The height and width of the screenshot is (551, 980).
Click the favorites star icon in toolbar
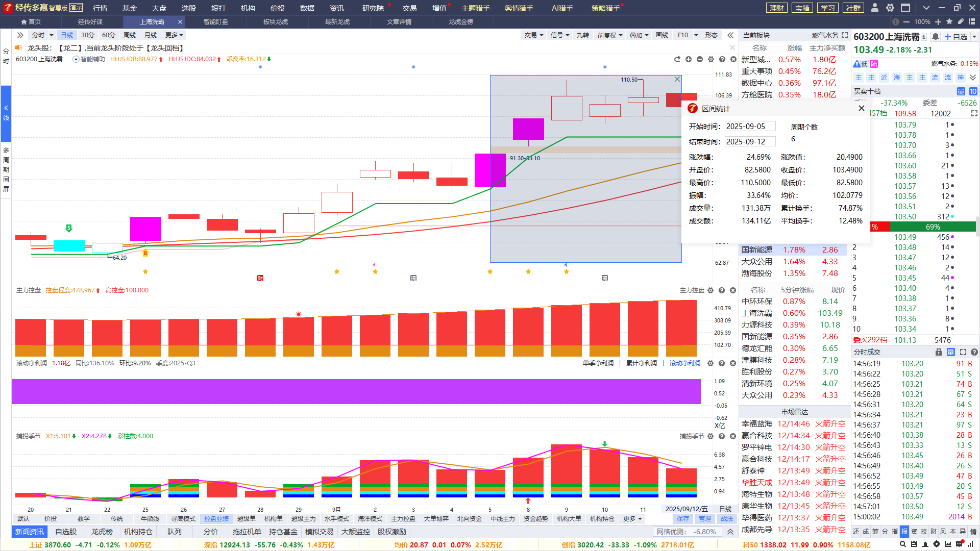point(949,22)
